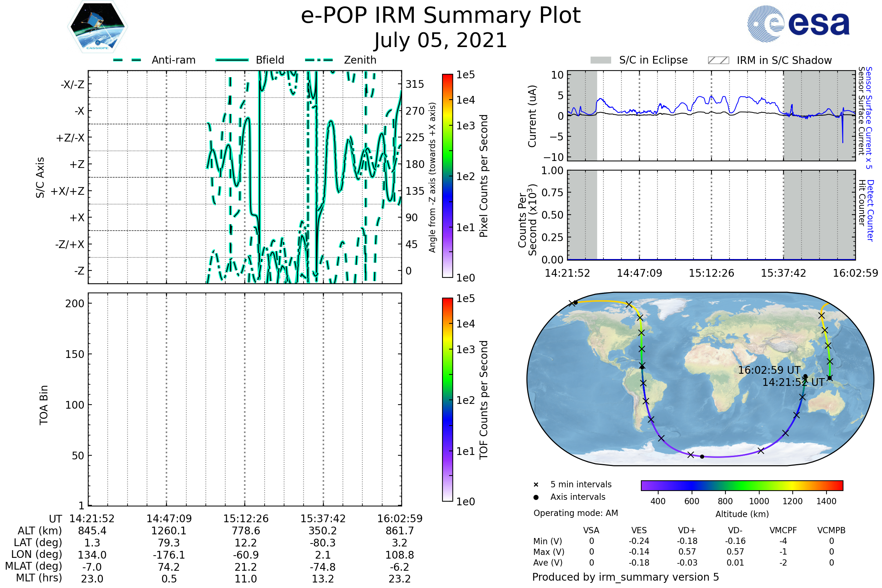882x588 pixels.
Task: Click the Axis intervals black dot marker
Action: click(x=536, y=497)
